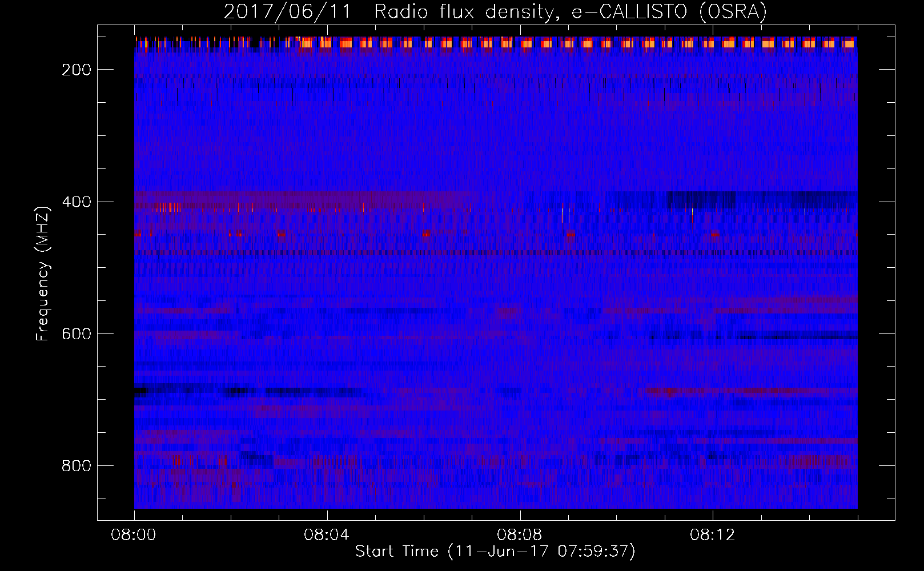The image size is (924, 571).
Task: Click the 'e-CALLISTO (OSRA)' text in title
Action: tap(669, 12)
